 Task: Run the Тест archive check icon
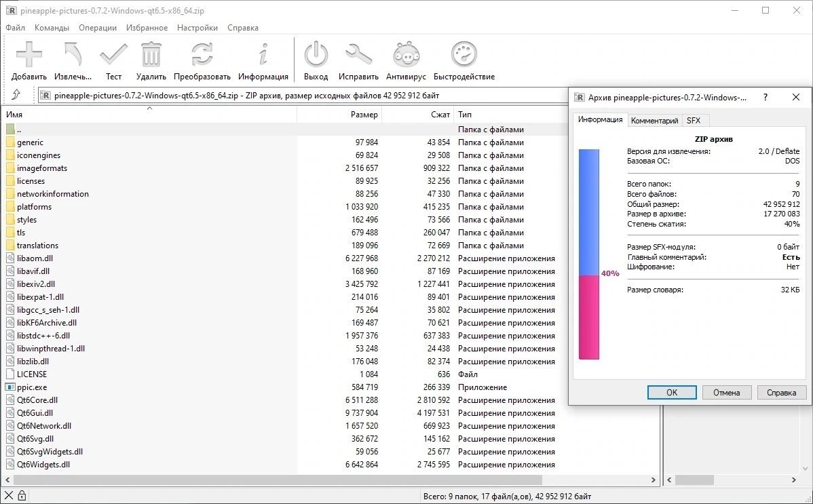coord(113,54)
